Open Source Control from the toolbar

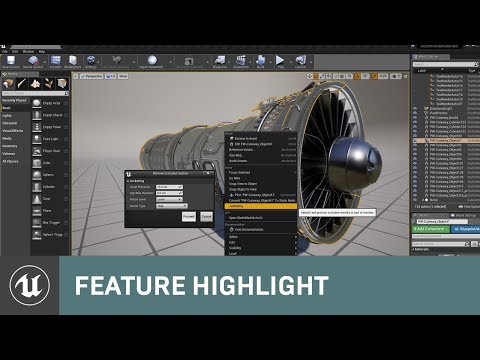point(33,60)
